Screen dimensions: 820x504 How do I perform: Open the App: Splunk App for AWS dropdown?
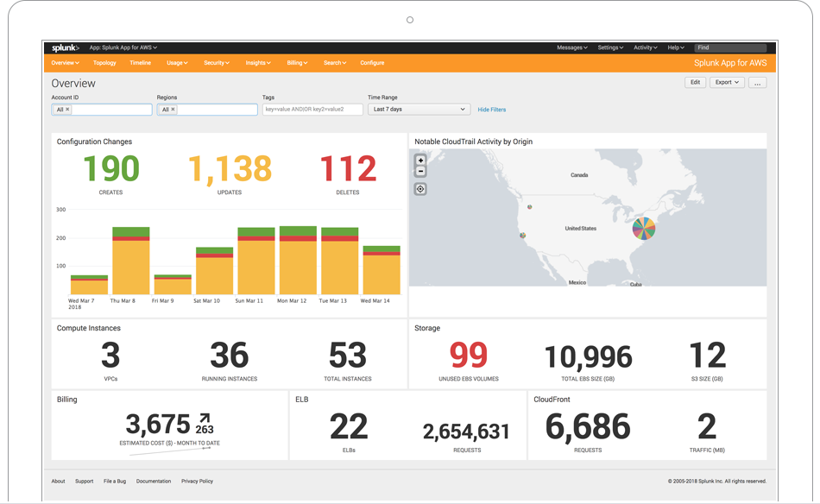123,47
